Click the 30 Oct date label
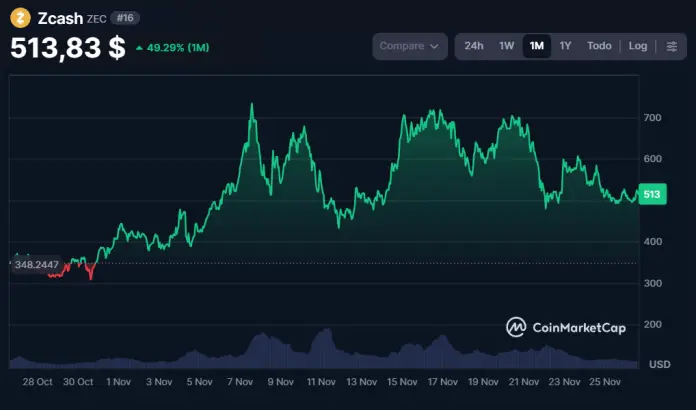This screenshot has width=696, height=410. tap(78, 382)
